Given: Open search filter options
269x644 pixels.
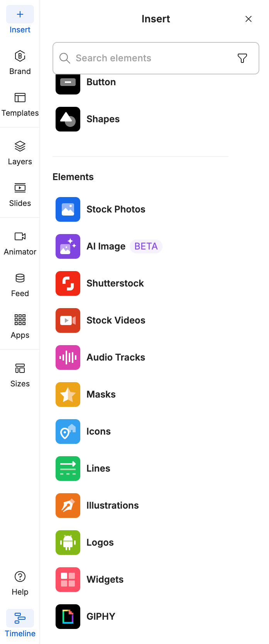Looking at the screenshot, I should pos(242,58).
